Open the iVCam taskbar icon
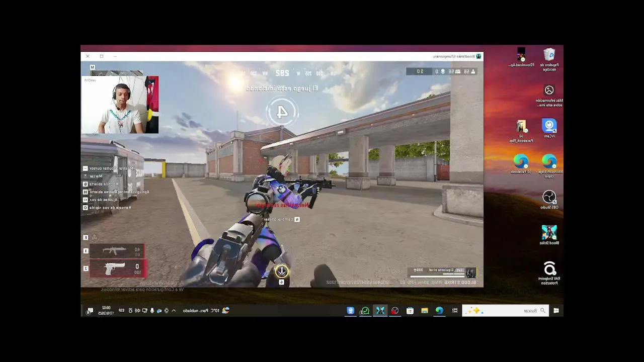Screen dimensions: 644x362 pos(351,311)
